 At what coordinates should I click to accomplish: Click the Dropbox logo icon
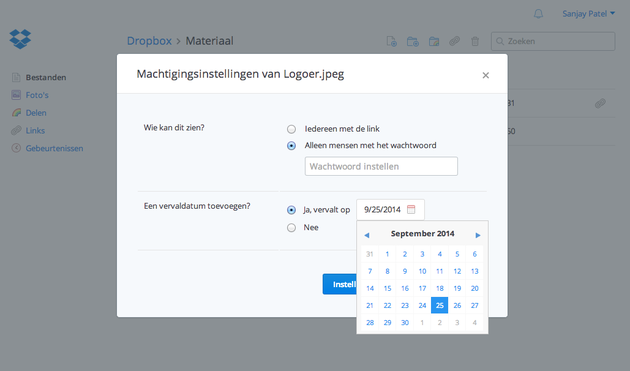tap(20, 39)
